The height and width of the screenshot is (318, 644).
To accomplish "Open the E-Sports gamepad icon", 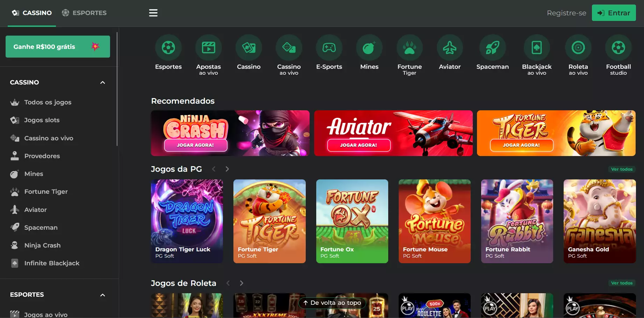I will click(x=329, y=48).
